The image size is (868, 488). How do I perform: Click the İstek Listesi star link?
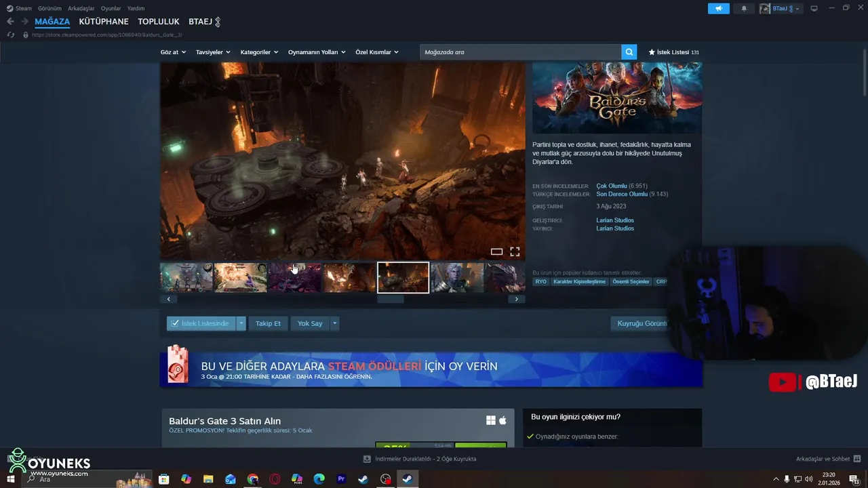pyautogui.click(x=673, y=52)
